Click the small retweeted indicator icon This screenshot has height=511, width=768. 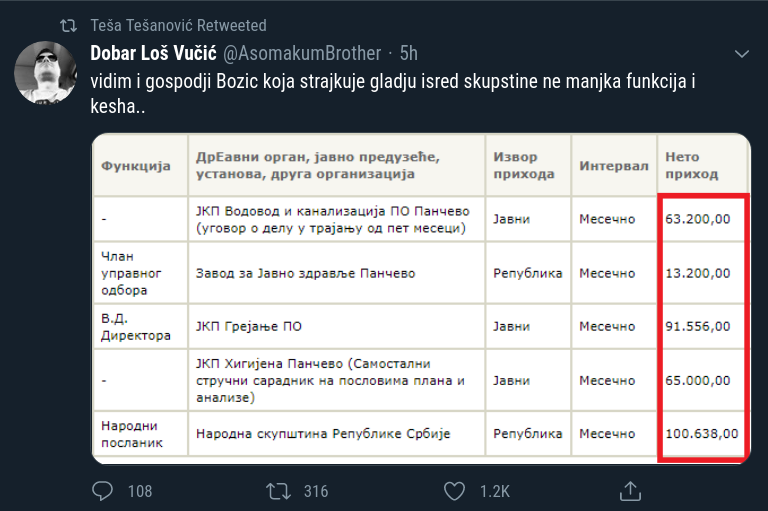click(x=68, y=25)
